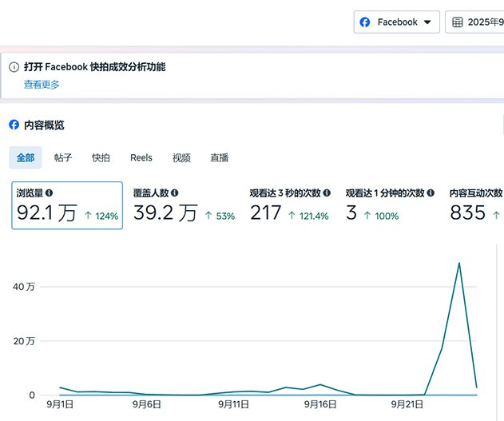The height and width of the screenshot is (421, 504).
Task: Select the 全部 tab
Action: [x=26, y=157]
